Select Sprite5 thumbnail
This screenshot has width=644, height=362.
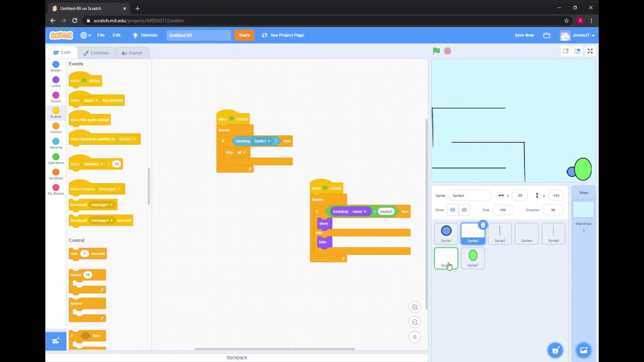click(x=553, y=233)
